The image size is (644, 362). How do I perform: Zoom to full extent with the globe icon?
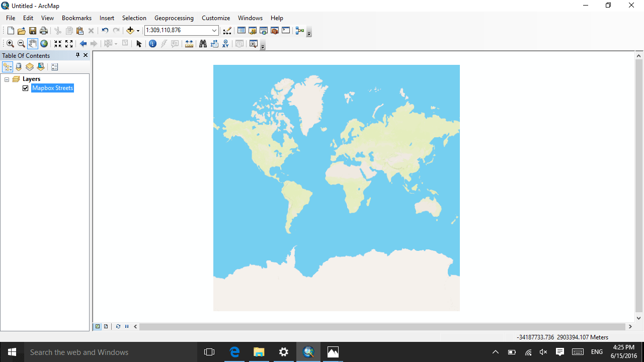(44, 44)
